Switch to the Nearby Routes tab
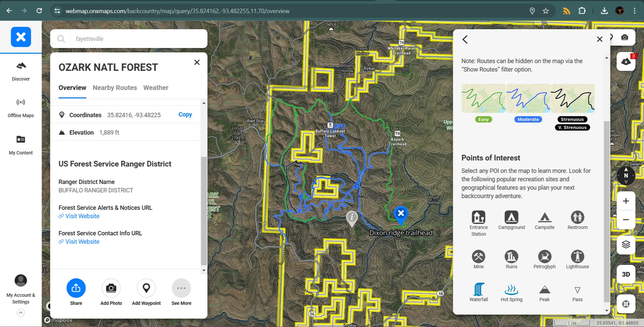Screen dimensions: 644x327 point(115,88)
